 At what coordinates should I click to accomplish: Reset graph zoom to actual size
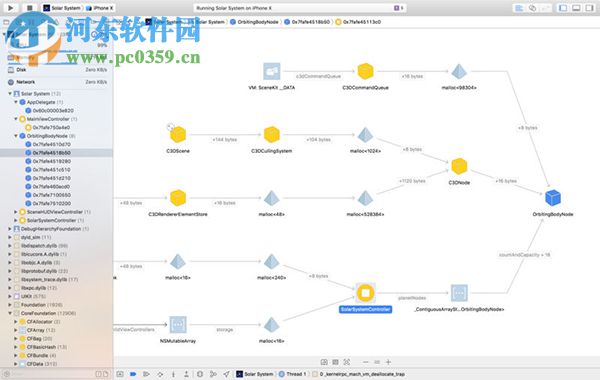coord(377,362)
